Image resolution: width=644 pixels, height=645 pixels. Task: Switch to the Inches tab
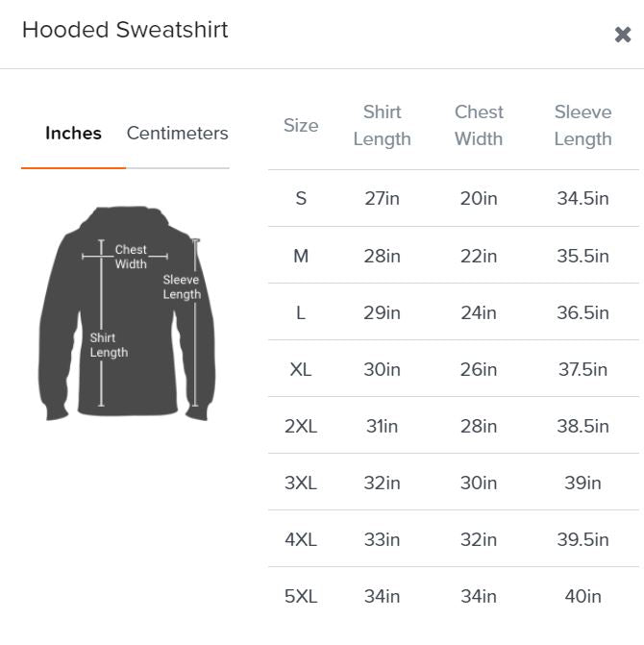(73, 134)
